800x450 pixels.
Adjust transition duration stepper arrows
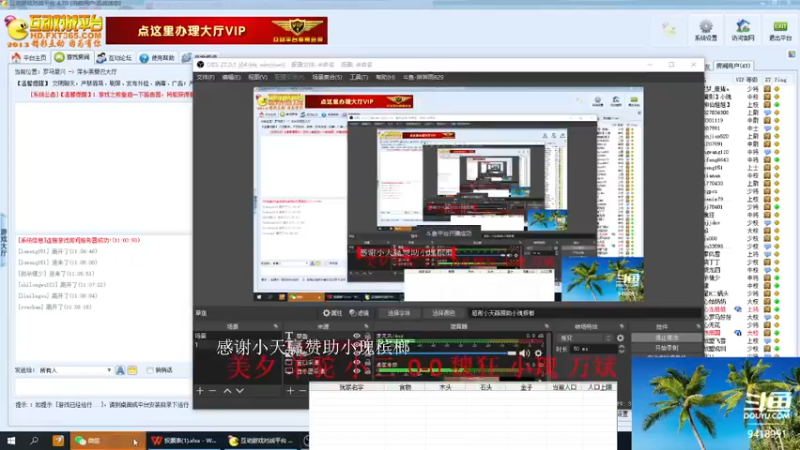621,349
